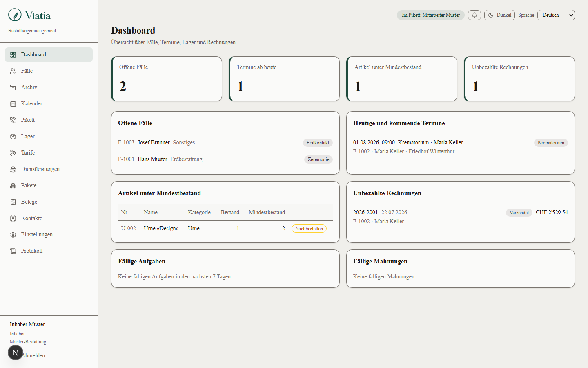Click the Termine ab heute summary card

coord(284,79)
